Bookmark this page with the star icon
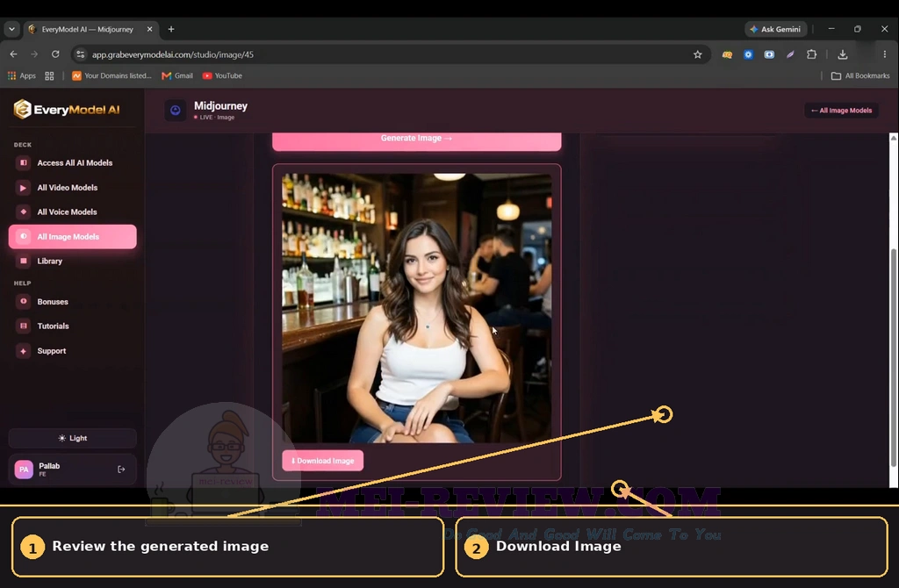The image size is (899, 588). [x=697, y=54]
